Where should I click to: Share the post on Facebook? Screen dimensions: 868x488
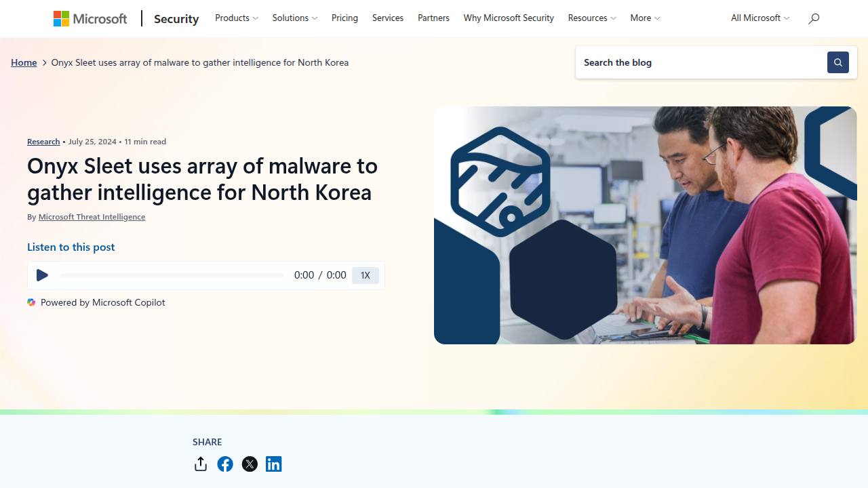tap(225, 464)
